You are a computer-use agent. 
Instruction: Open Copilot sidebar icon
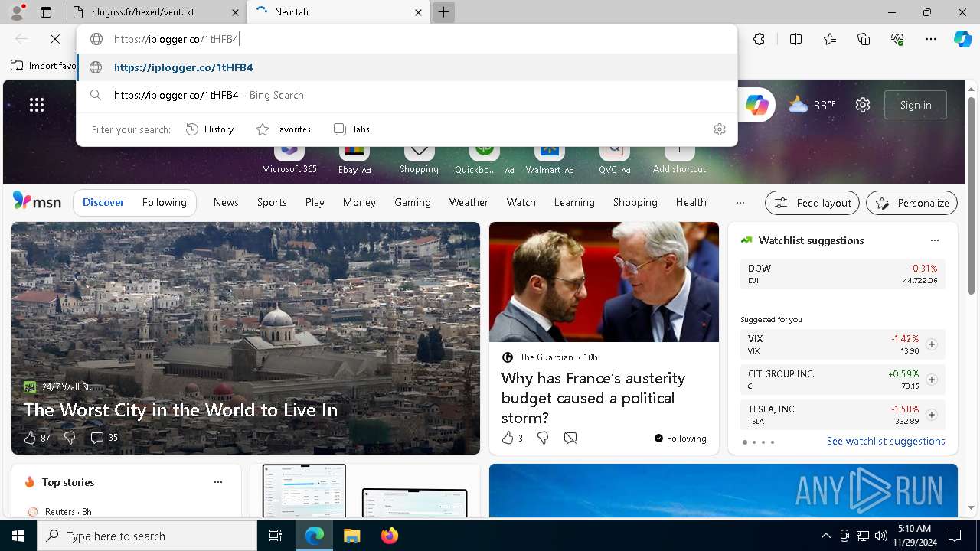click(962, 39)
